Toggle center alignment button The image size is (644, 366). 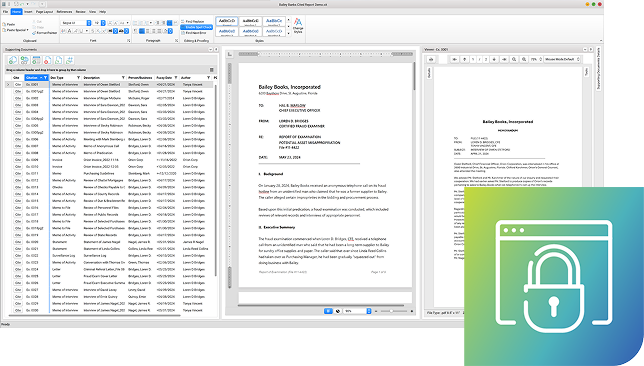(x=147, y=31)
